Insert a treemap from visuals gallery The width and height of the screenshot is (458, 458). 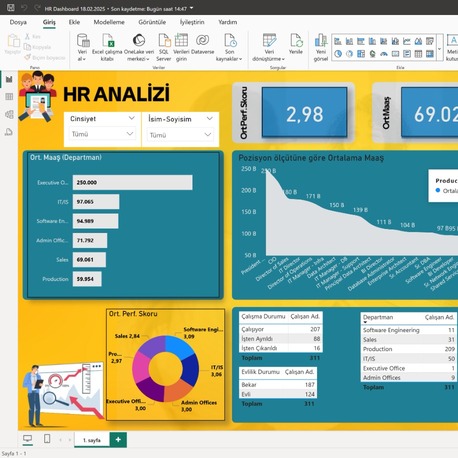point(361,54)
